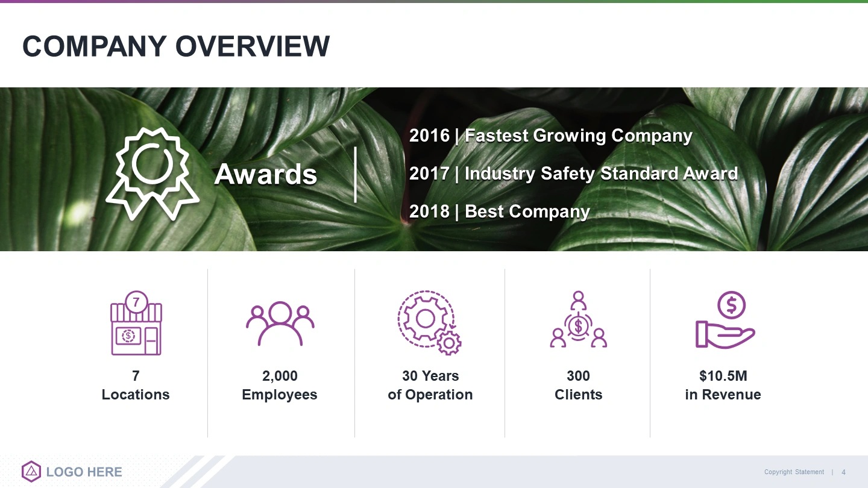
Task: Click the clients network dollar icon
Action: pyautogui.click(x=579, y=319)
